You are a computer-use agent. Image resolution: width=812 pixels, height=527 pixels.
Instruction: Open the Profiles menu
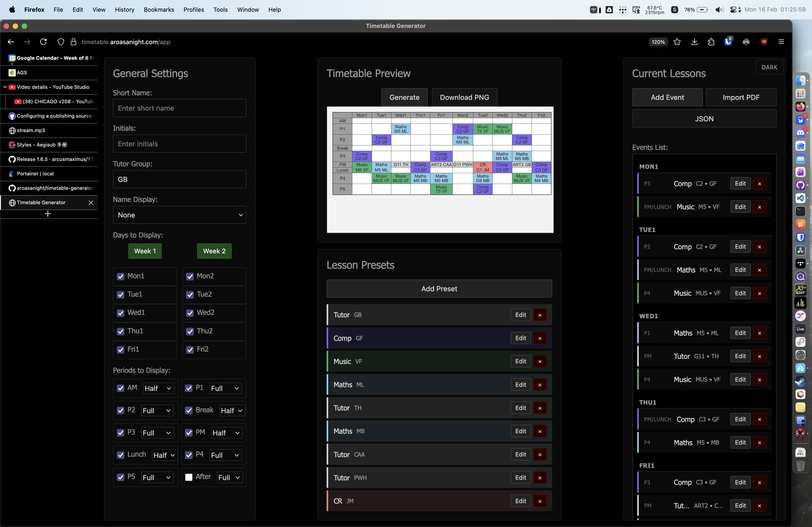click(194, 9)
